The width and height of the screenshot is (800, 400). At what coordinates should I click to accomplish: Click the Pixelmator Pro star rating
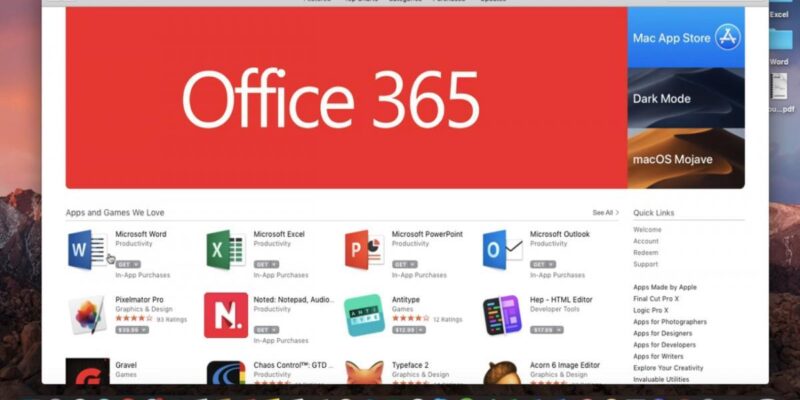[134, 318]
